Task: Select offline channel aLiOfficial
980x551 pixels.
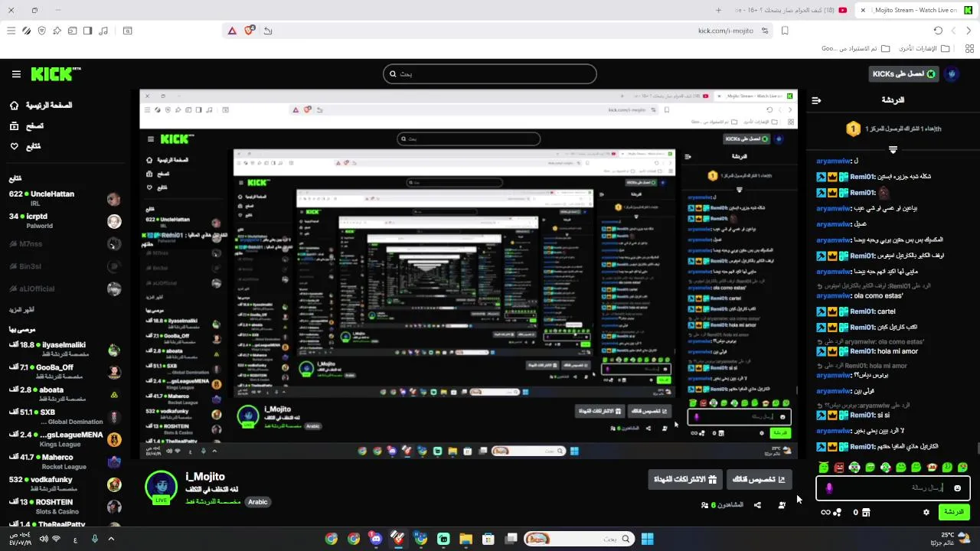Action: coord(65,289)
